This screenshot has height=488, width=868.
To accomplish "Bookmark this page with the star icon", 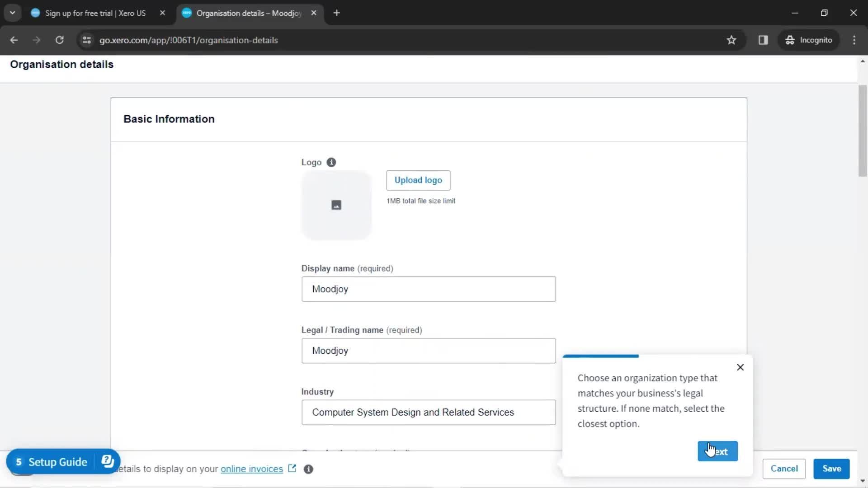I will (x=731, y=40).
